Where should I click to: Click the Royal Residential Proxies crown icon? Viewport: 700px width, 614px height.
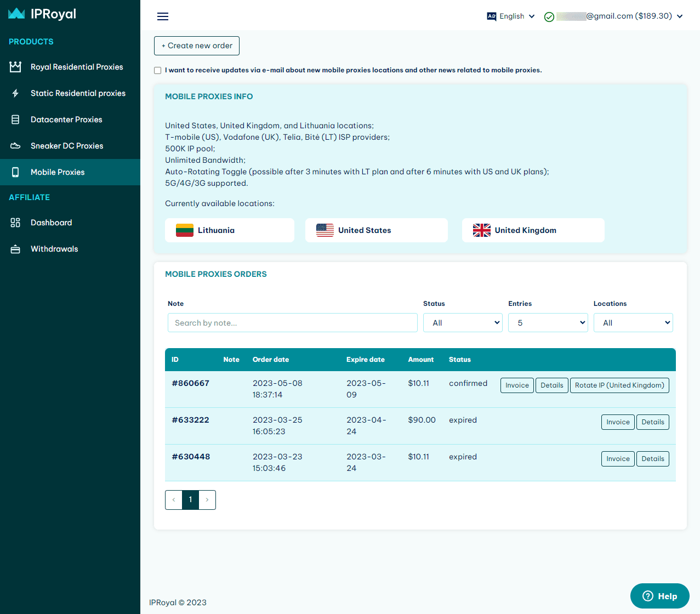[15, 67]
